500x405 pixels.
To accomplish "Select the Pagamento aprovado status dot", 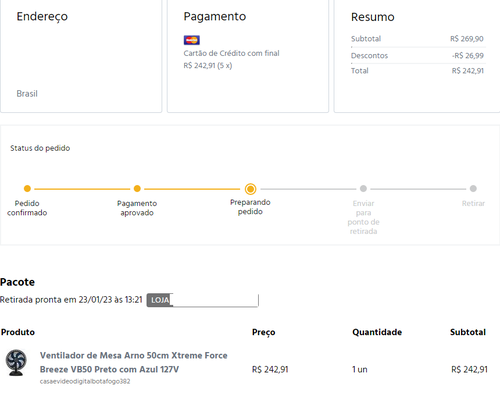I will (x=137, y=189).
